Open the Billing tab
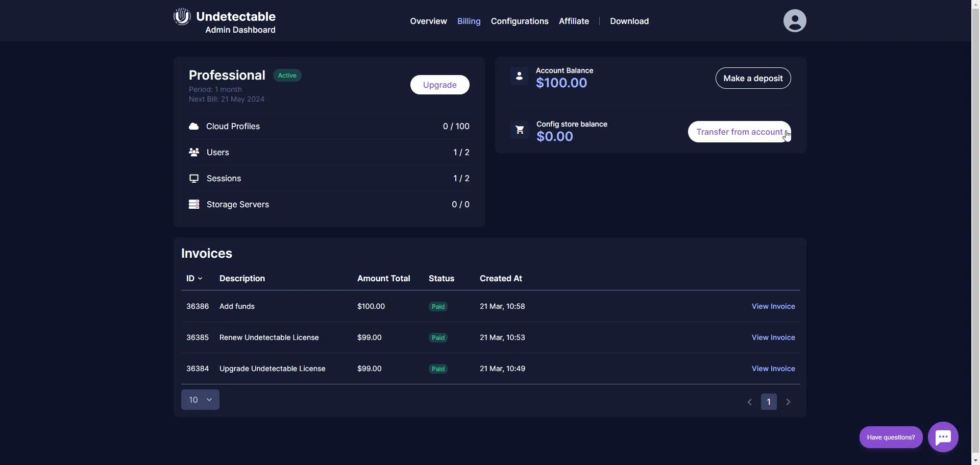Screen dimensions: 980x465 (469, 21)
